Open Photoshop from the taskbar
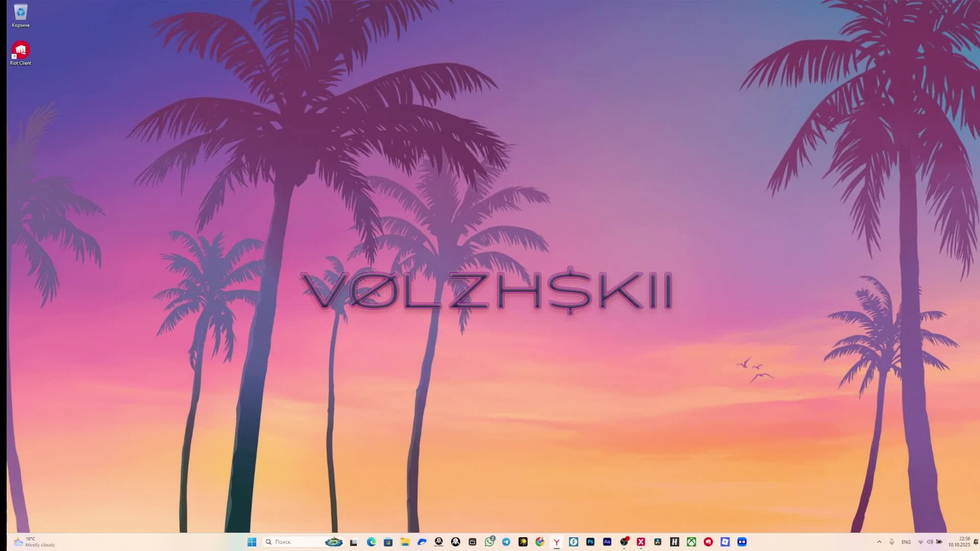The height and width of the screenshot is (551, 980). (x=590, y=542)
